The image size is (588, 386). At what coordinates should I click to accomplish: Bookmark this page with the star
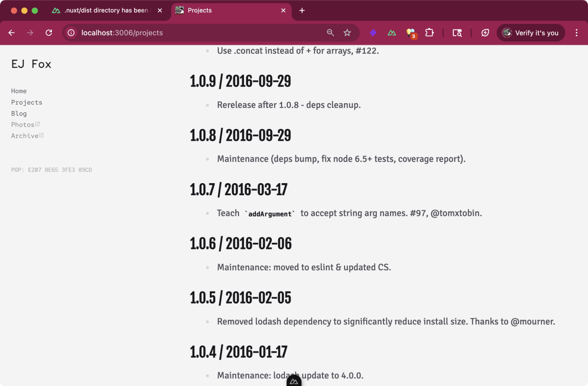pos(347,33)
